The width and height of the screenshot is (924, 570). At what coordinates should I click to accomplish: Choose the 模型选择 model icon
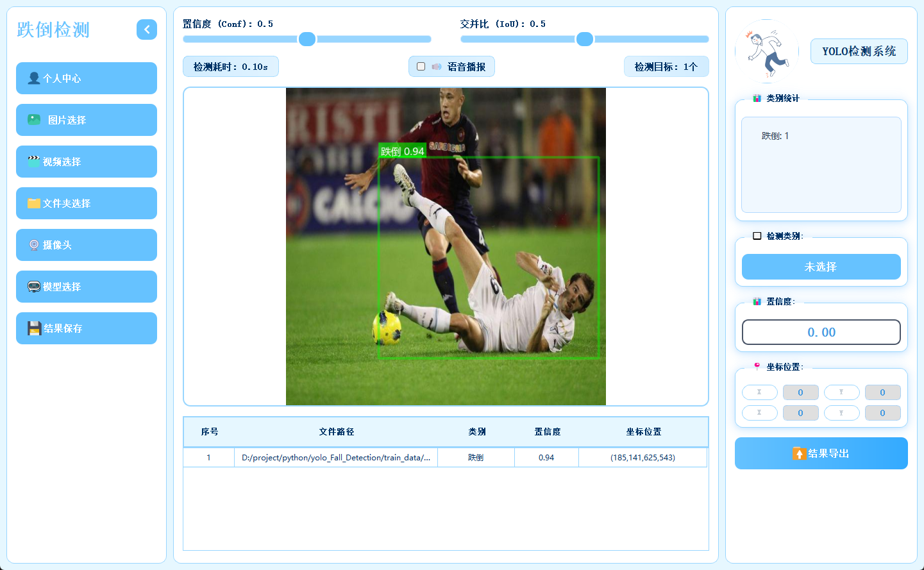tap(34, 287)
